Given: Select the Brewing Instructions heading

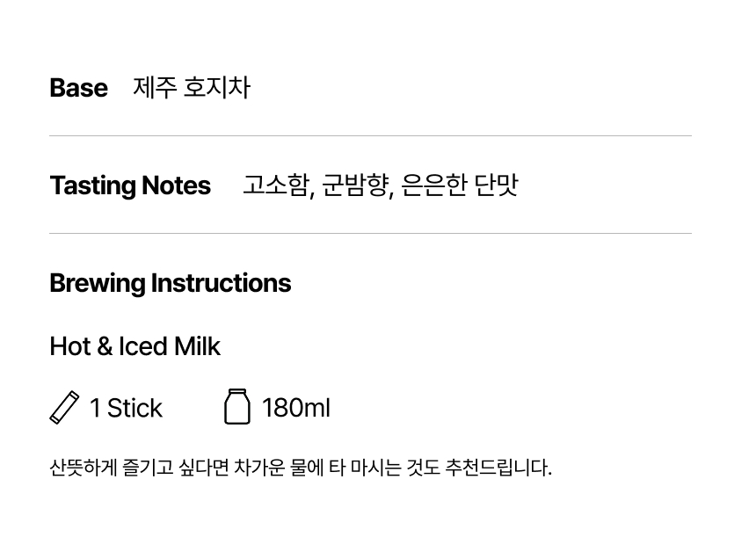Looking at the screenshot, I should pos(171,283).
